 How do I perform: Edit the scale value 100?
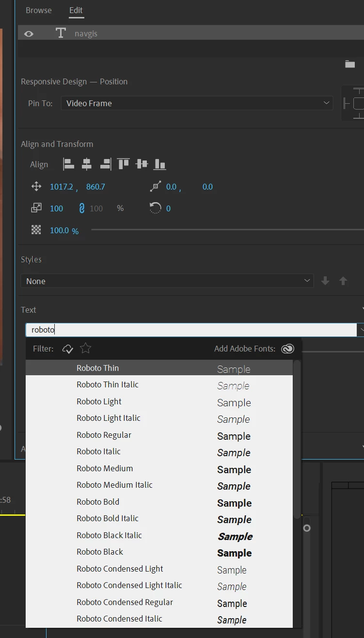(x=57, y=208)
